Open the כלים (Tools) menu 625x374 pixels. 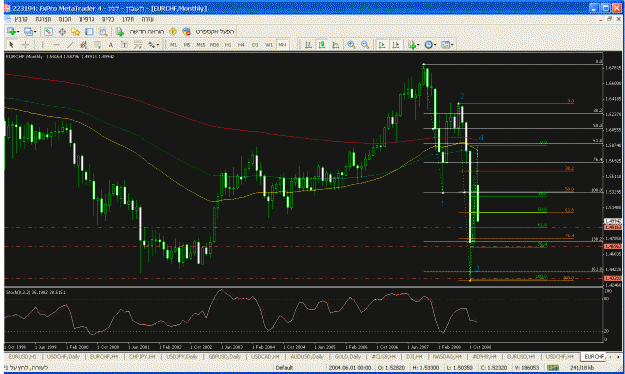coord(108,19)
